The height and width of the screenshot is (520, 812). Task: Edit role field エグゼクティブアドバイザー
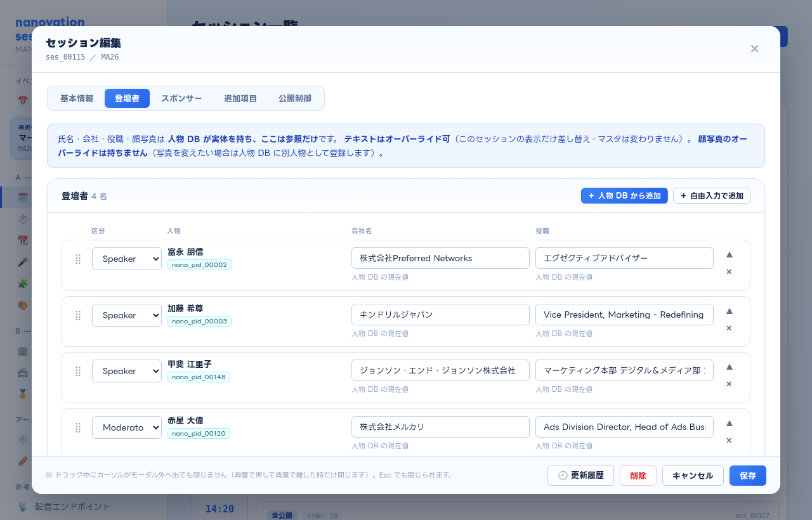[624, 258]
